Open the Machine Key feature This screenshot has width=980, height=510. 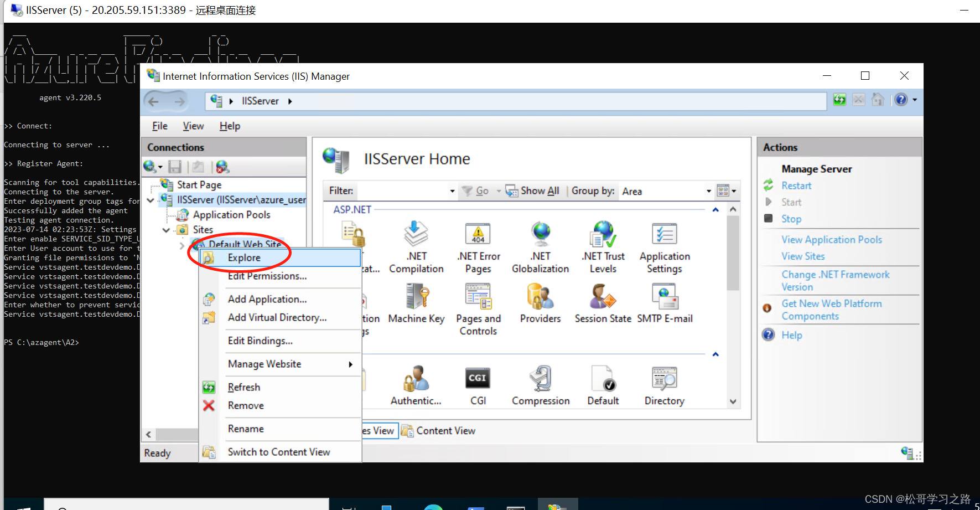coord(416,303)
